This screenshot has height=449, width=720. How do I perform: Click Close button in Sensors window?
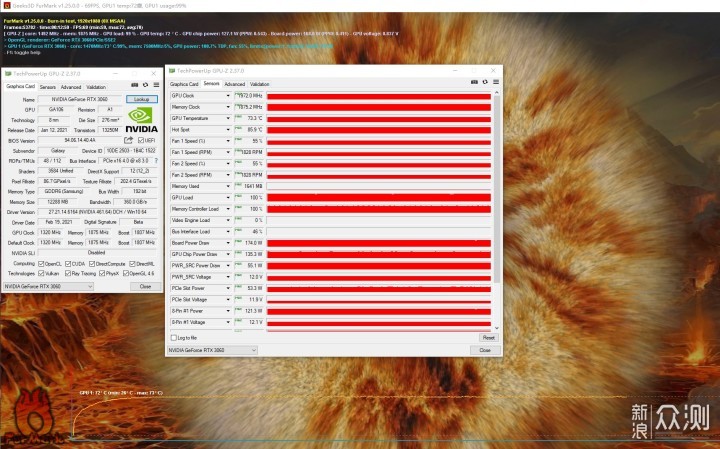[485, 350]
